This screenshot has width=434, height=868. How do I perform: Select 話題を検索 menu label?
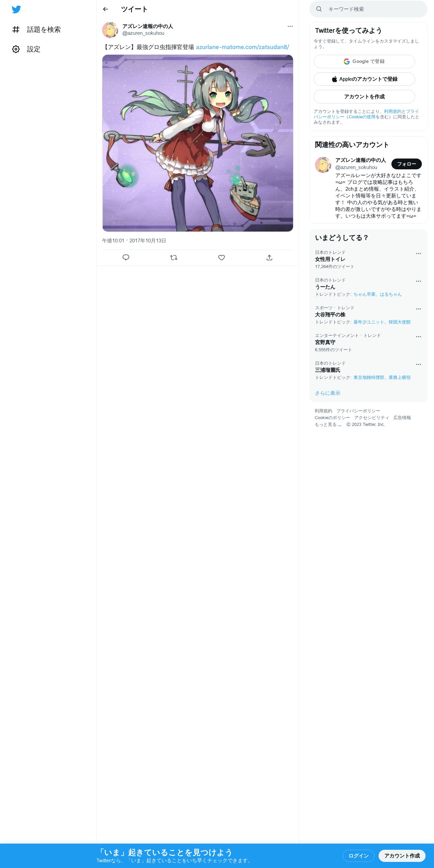(44, 29)
